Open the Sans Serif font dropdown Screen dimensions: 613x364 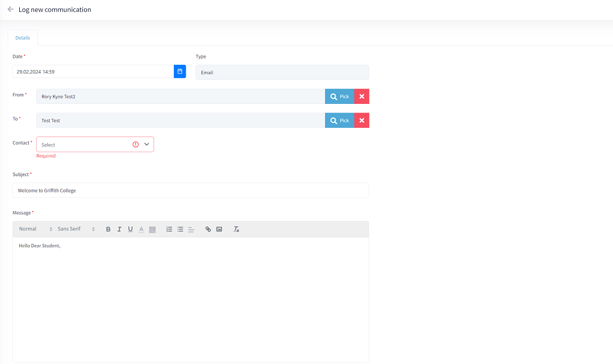point(76,229)
